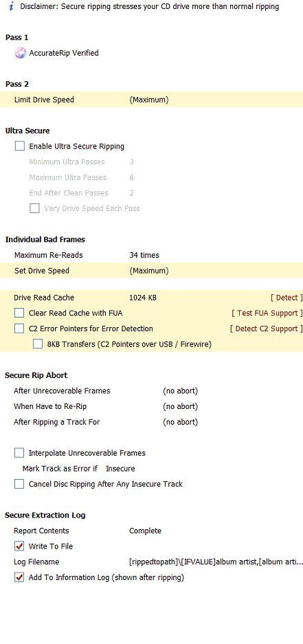Open Limit Drive Speed dropdown under Pass 2
Image resolution: width=303 pixels, height=644 pixels.
click(x=148, y=100)
